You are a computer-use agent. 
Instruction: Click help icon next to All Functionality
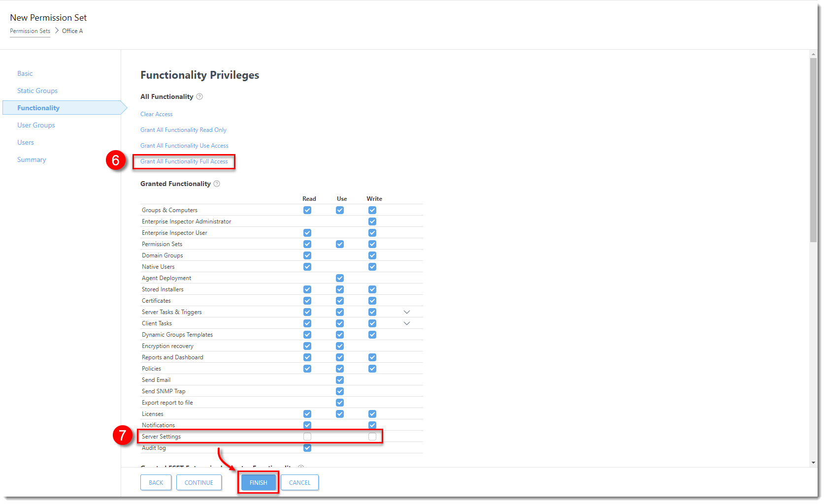pyautogui.click(x=199, y=97)
